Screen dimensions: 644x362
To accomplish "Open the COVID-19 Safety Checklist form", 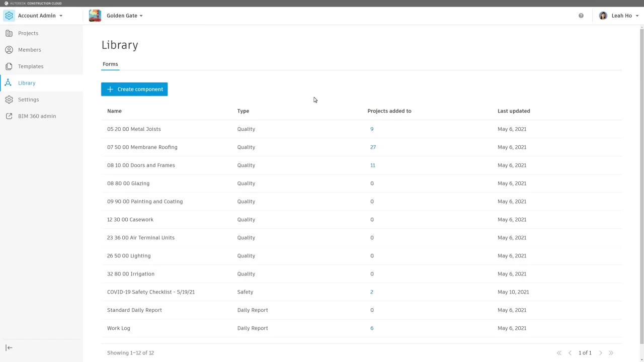I will (x=151, y=292).
